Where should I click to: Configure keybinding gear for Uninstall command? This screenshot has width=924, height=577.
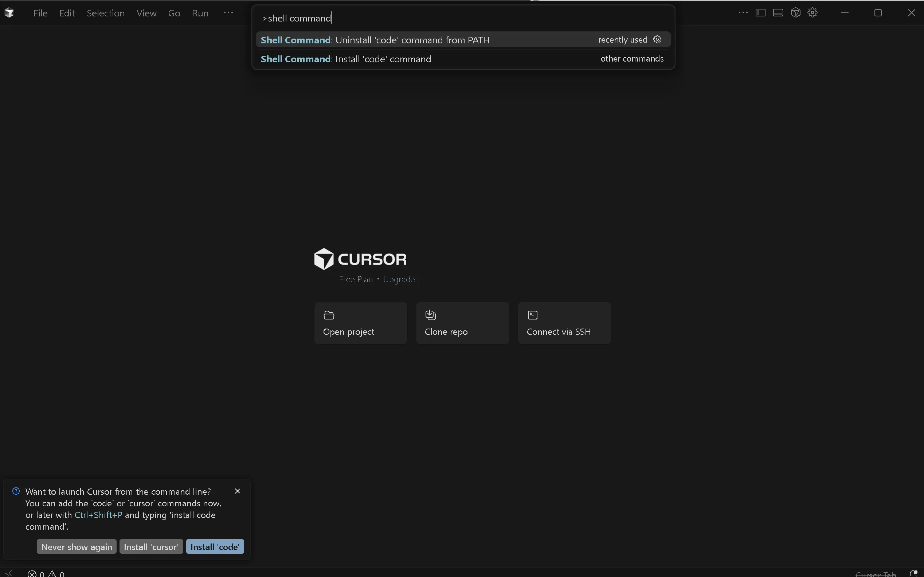(657, 40)
